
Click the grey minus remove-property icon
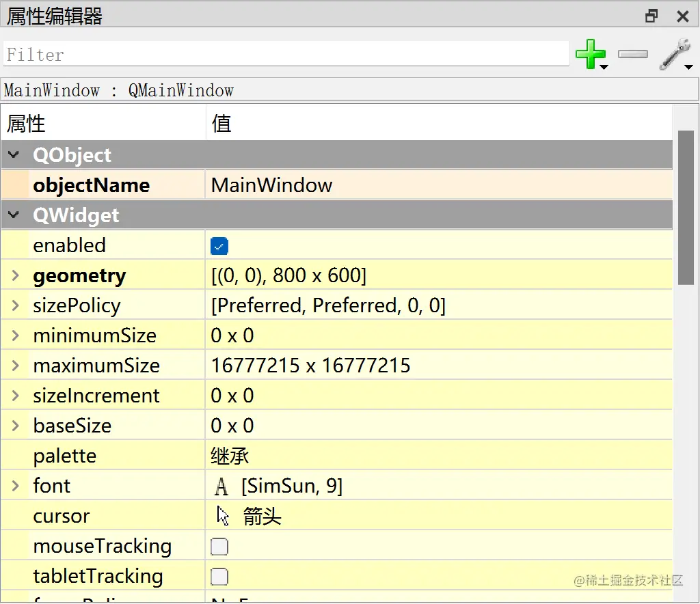point(632,54)
